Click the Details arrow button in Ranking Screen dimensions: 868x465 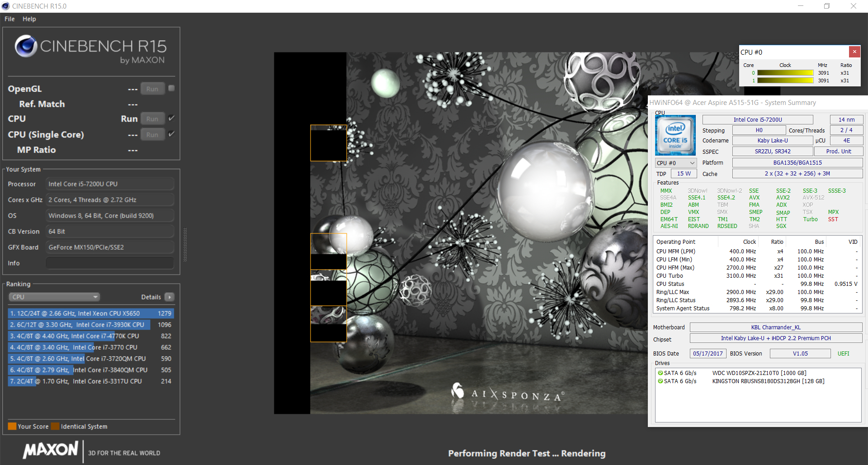(x=170, y=297)
